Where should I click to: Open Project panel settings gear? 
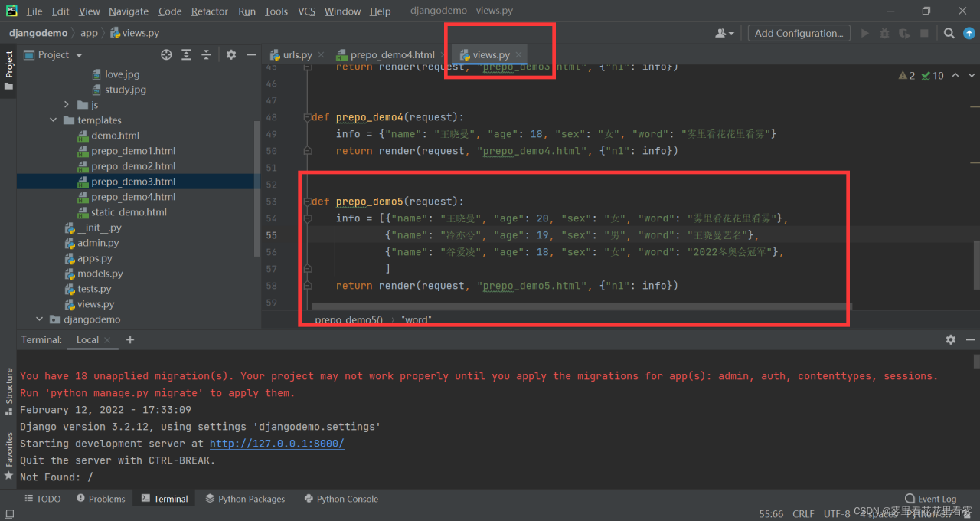(231, 55)
